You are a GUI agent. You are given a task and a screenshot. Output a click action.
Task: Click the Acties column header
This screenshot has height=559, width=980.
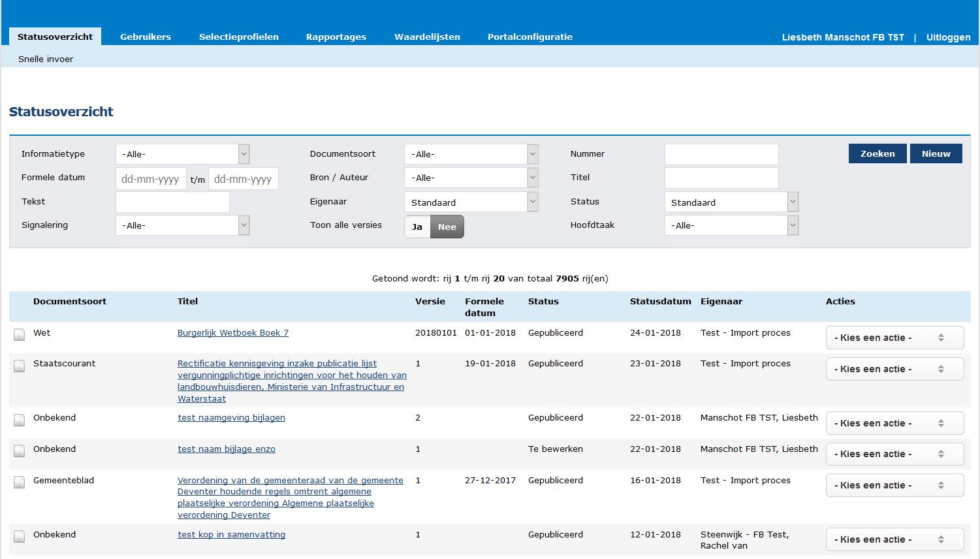[840, 301]
